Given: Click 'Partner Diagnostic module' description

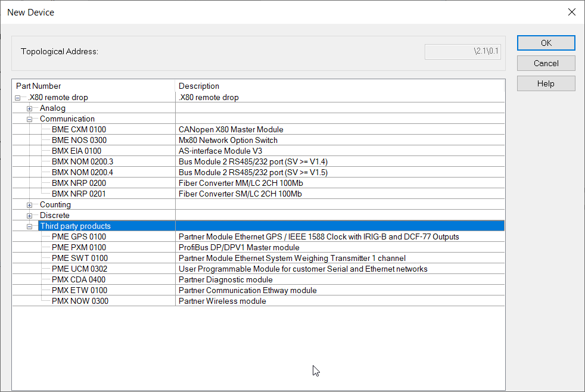Looking at the screenshot, I should [x=225, y=280].
